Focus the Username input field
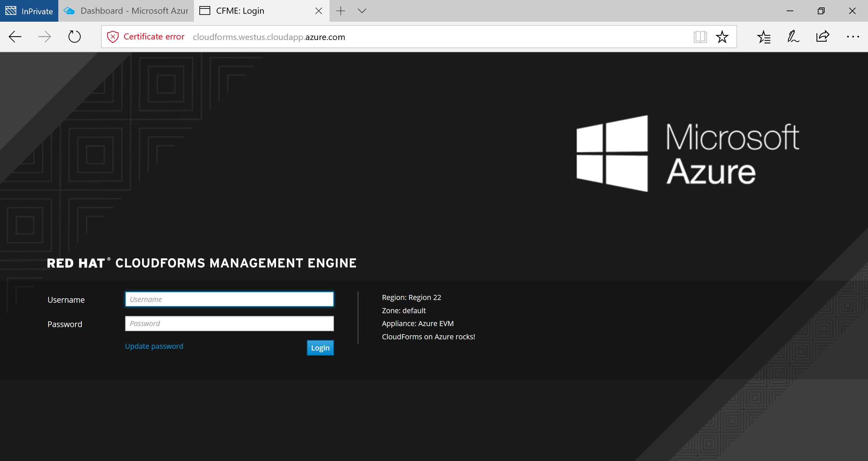This screenshot has height=461, width=868. point(229,299)
